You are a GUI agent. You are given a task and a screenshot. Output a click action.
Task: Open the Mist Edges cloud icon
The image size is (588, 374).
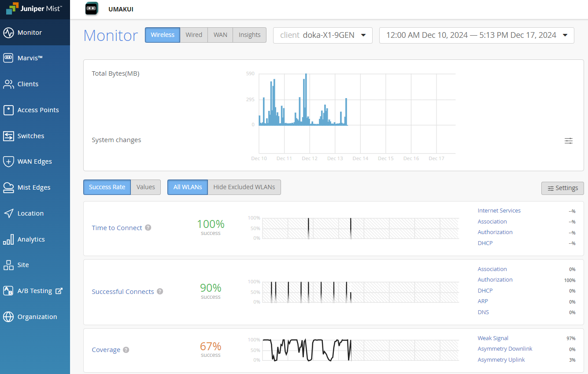point(8,187)
